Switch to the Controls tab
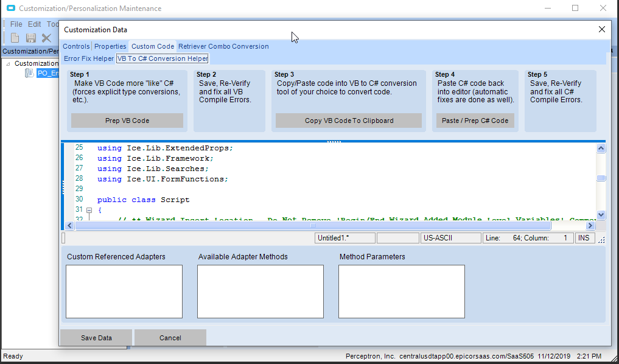 (76, 46)
